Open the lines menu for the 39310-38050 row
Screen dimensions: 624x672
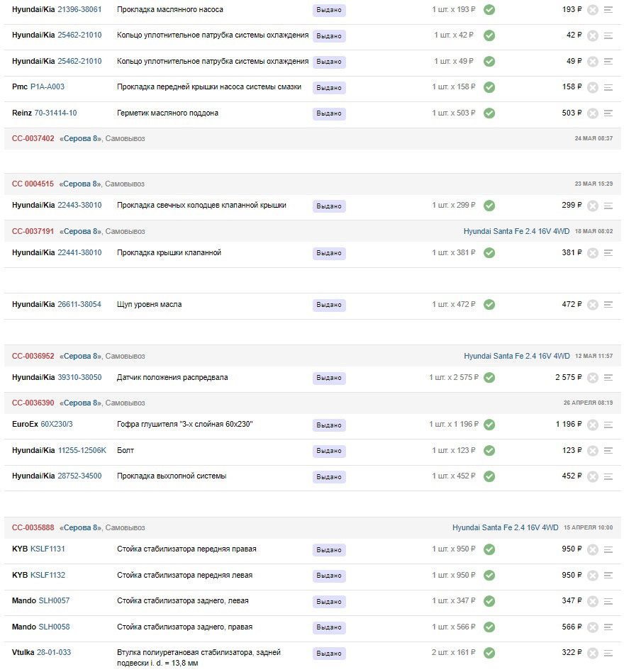point(608,378)
